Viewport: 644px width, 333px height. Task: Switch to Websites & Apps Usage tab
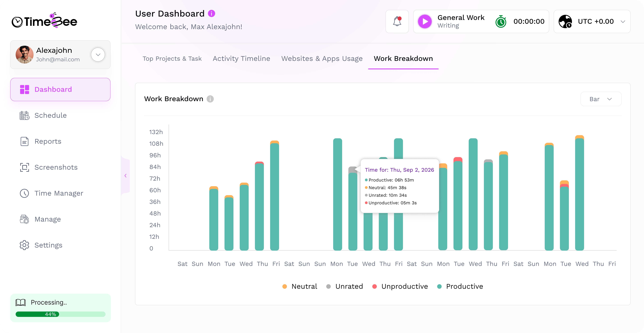click(322, 59)
